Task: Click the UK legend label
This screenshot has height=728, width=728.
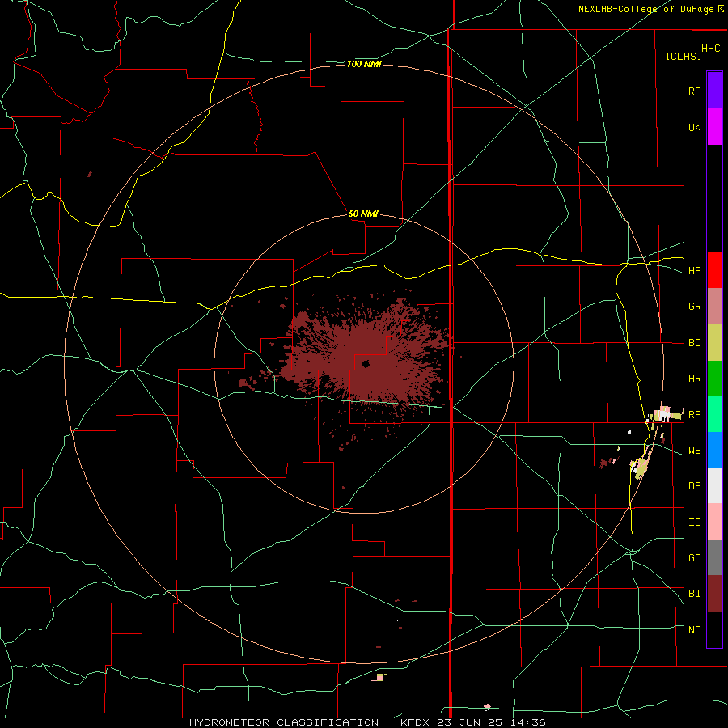Action: (694, 127)
